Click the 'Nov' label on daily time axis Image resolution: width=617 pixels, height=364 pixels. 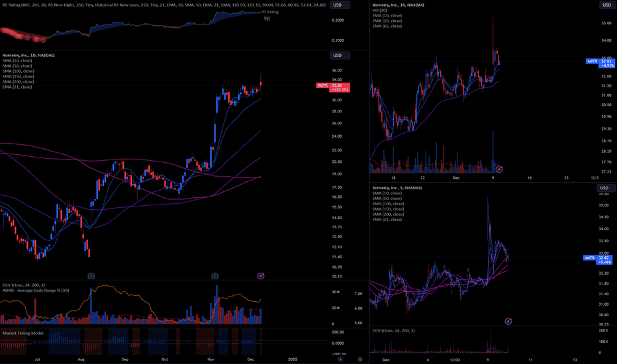(211, 359)
